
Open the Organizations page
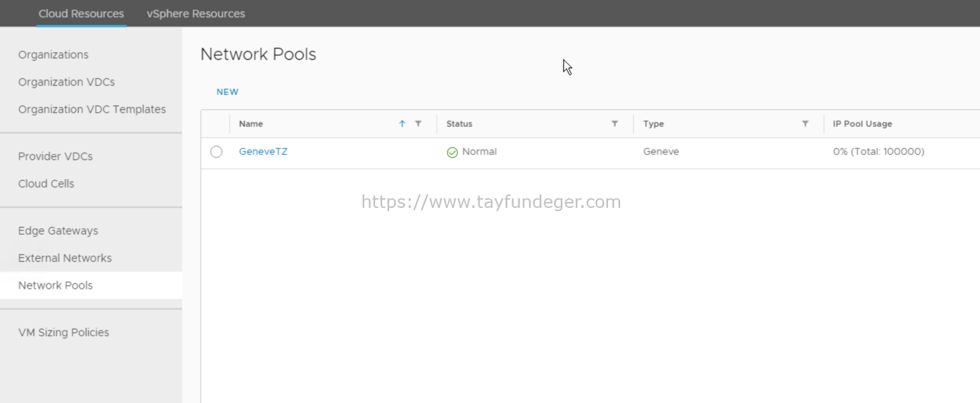[53, 55]
